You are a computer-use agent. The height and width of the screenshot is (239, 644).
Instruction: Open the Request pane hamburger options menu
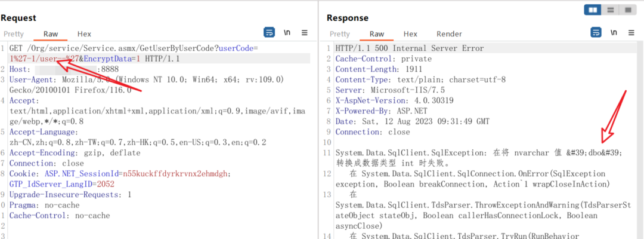[305, 33]
